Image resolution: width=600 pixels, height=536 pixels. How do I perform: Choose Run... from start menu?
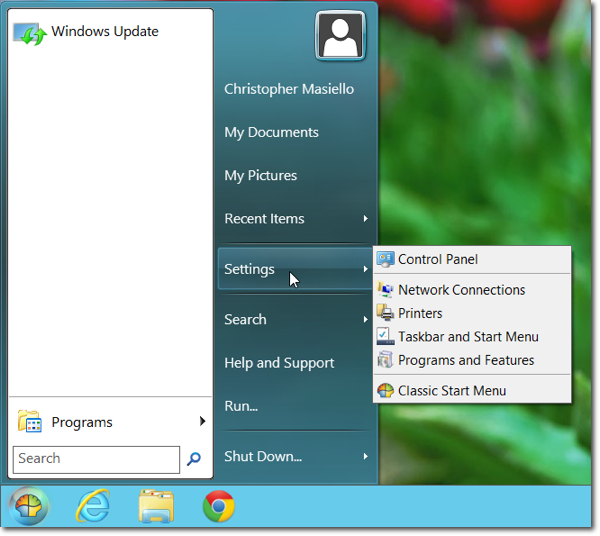point(241,406)
